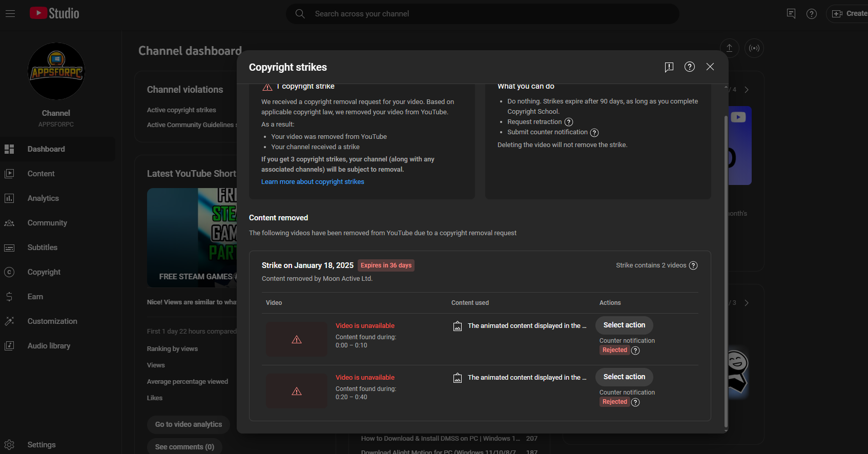Image resolution: width=868 pixels, height=454 pixels.
Task: Open the comments inbox icon in header
Action: 791,14
